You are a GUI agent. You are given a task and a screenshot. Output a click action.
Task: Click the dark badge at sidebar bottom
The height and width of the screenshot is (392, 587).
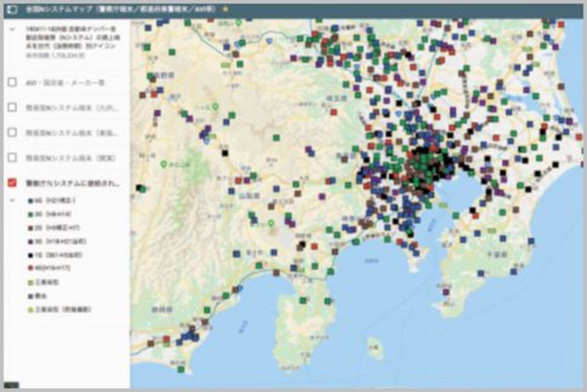tap(11, 385)
